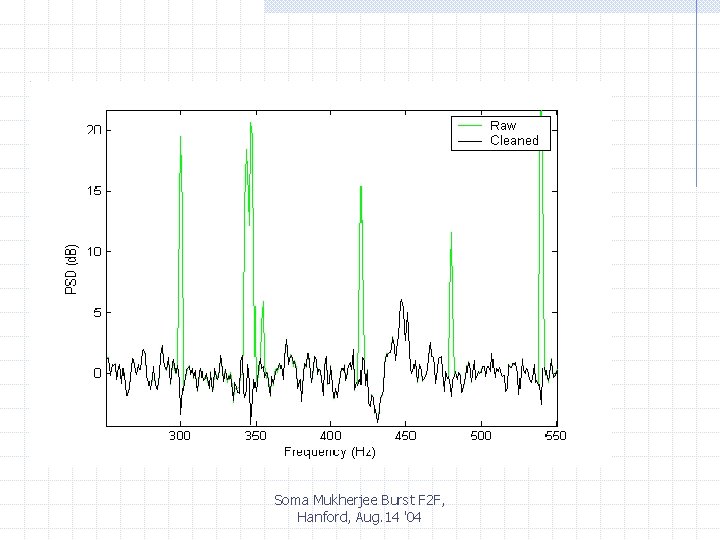
Task: Click the x-axis tick label 400
Action: (331, 435)
